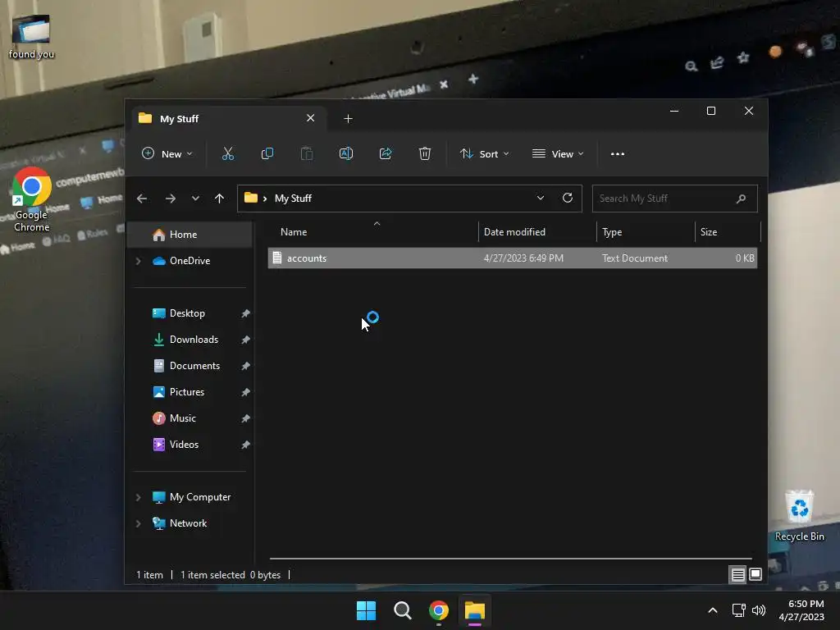Unpin Music using its pin icon
This screenshot has width=840, height=630.
245,418
